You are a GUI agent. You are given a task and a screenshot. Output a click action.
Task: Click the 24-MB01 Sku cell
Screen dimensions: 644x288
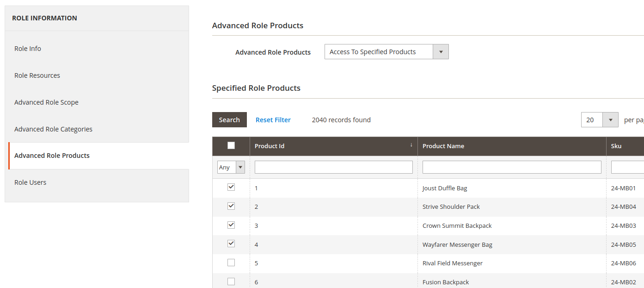(x=624, y=188)
